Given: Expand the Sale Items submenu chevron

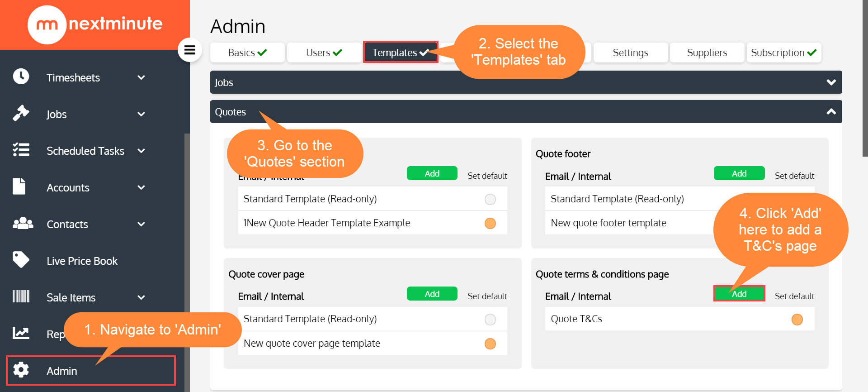Looking at the screenshot, I should pyautogui.click(x=141, y=297).
